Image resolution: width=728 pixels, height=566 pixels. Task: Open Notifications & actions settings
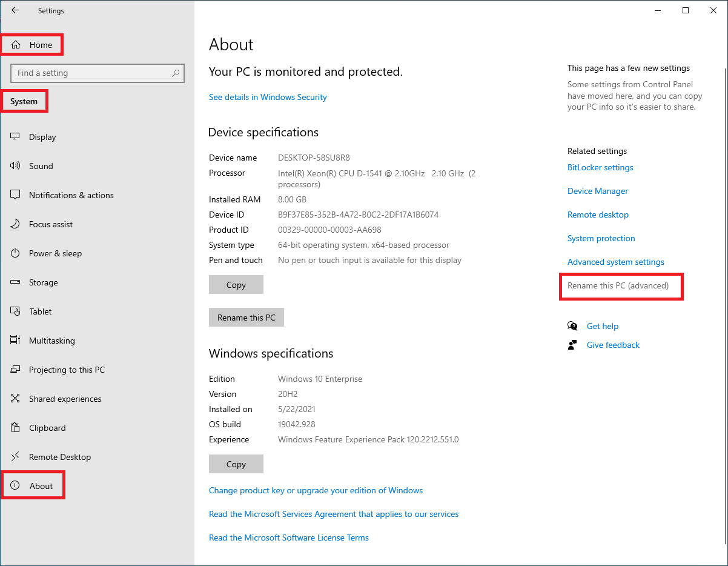[x=71, y=195]
